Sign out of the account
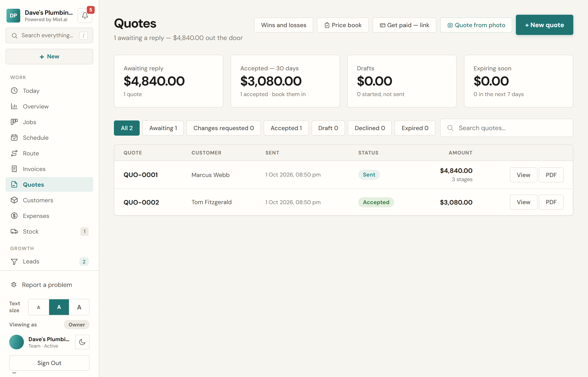588x377 pixels. click(x=49, y=363)
